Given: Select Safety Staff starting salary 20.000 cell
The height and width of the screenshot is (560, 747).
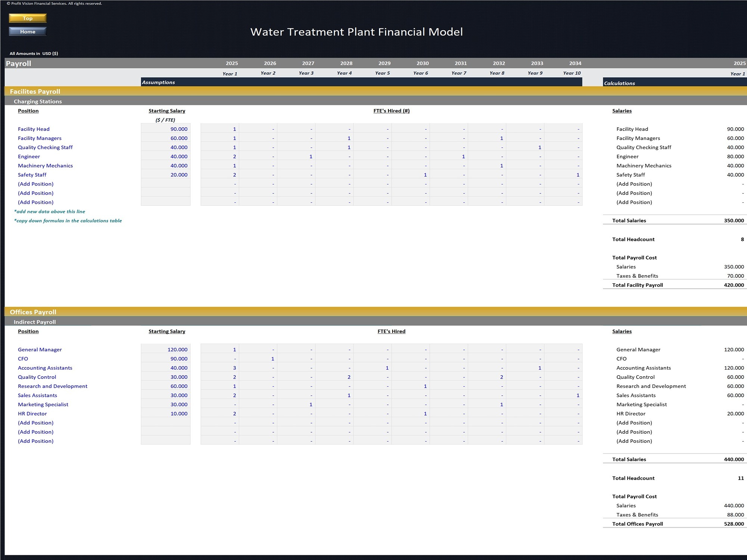Looking at the screenshot, I should tap(165, 175).
